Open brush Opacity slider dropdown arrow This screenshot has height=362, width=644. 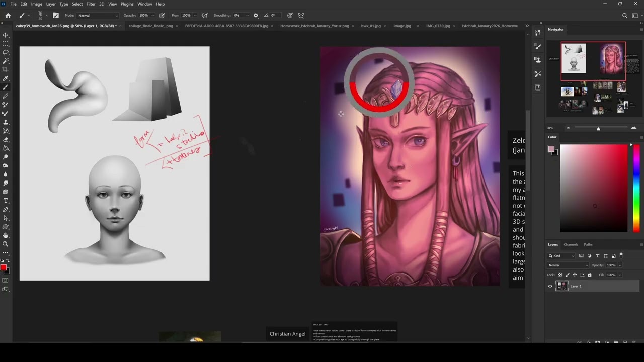point(153,16)
